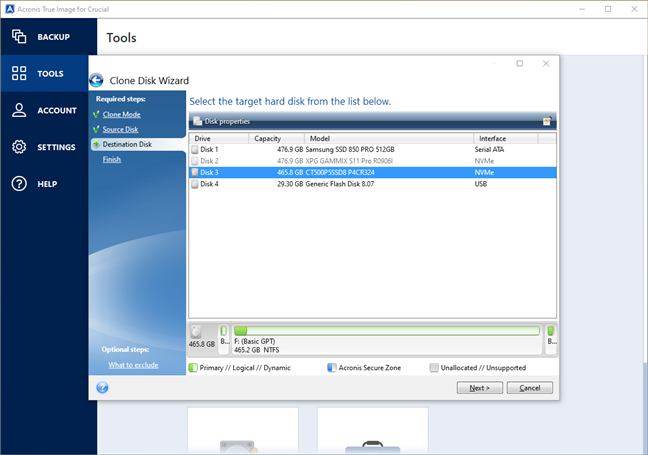Click the Disk 1 drive icon
The image size is (648, 455).
click(x=195, y=149)
